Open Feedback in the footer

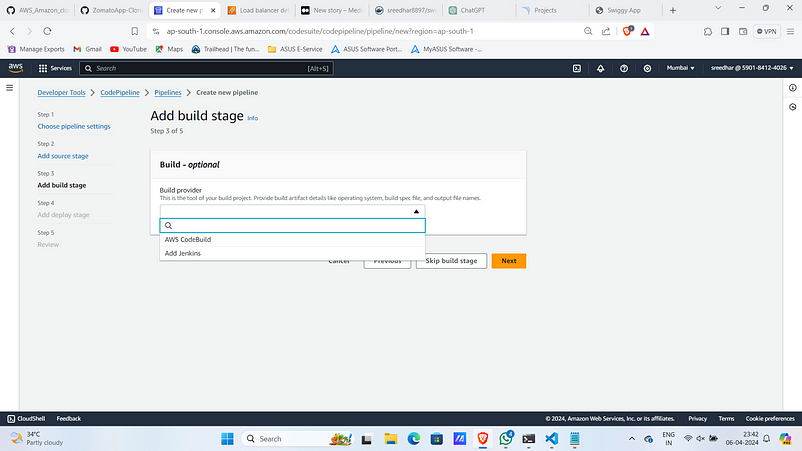coord(69,418)
